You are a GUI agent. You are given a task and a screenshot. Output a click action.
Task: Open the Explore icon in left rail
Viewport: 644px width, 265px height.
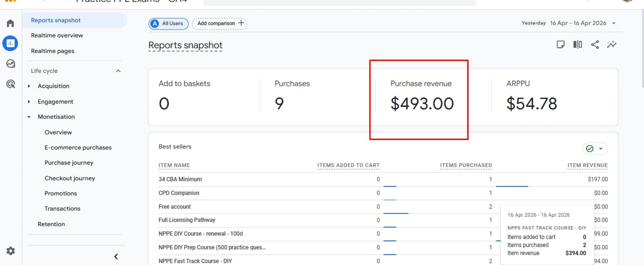pos(10,64)
